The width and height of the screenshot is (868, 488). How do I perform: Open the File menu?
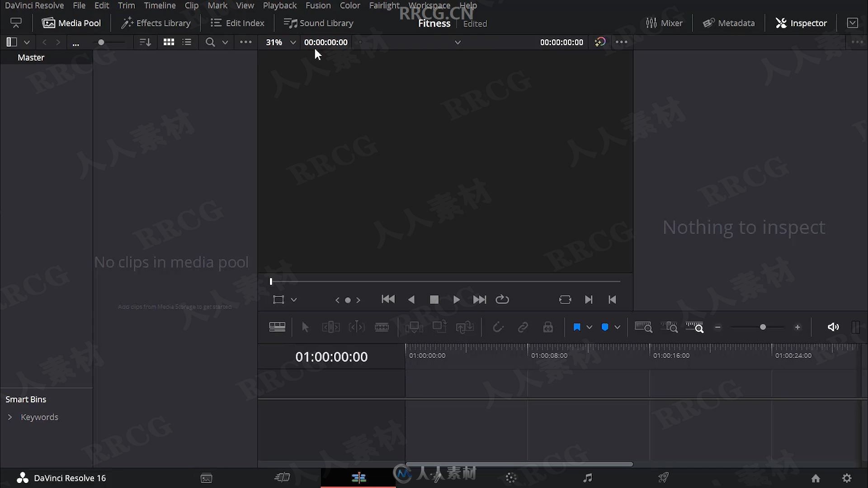[x=79, y=5]
